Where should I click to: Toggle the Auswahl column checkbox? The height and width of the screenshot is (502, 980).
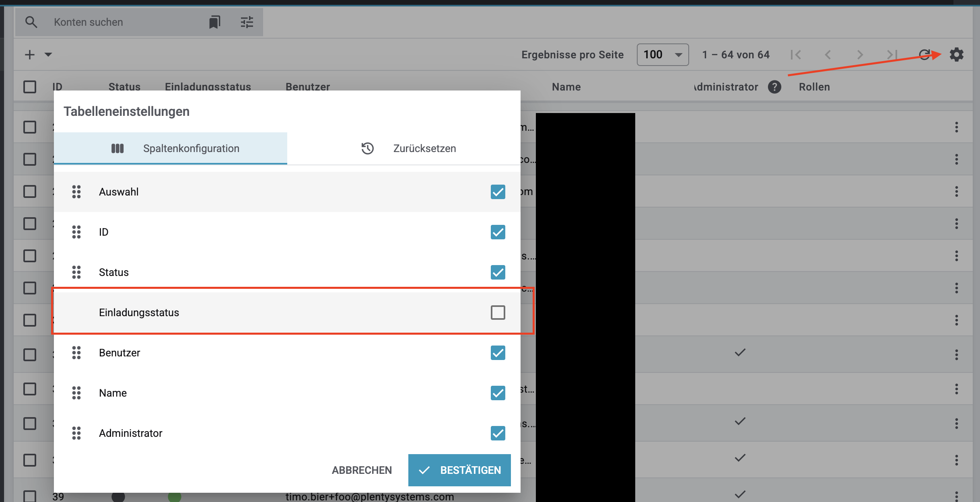[498, 192]
